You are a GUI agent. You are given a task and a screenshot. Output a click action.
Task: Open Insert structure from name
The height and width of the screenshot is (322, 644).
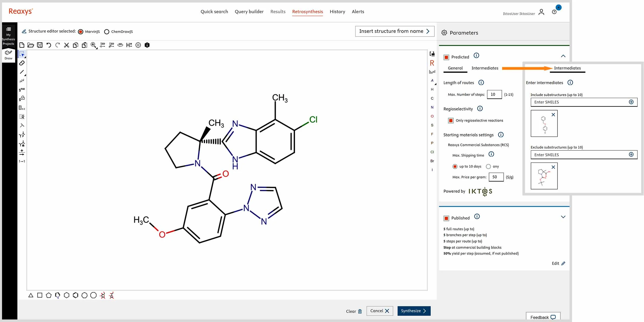pyautogui.click(x=394, y=31)
